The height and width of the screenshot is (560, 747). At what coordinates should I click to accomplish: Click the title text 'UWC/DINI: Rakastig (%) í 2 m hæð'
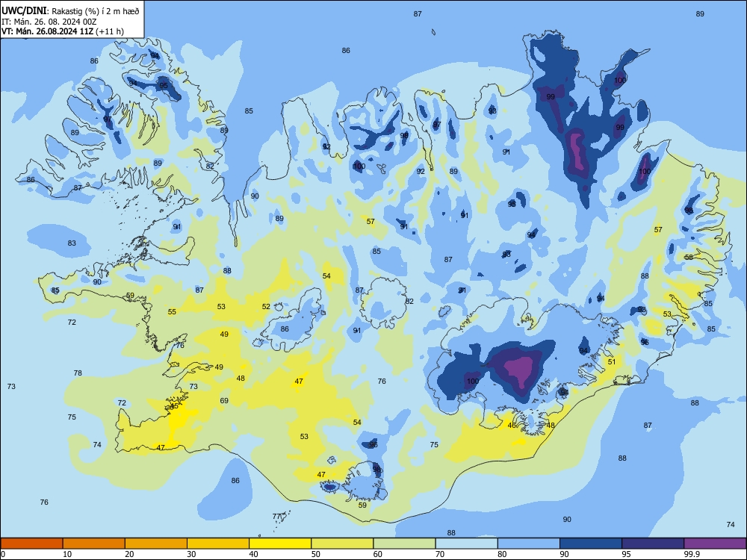pyautogui.click(x=70, y=11)
